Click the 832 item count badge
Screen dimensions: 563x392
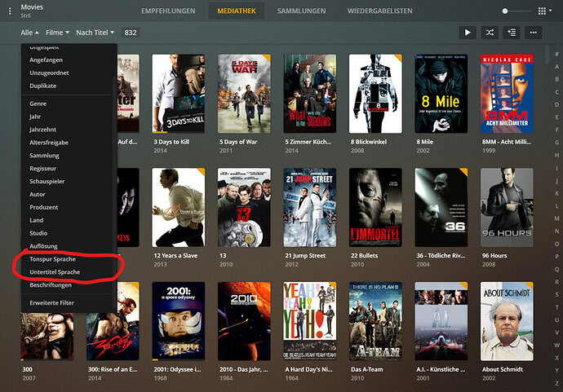pos(131,33)
